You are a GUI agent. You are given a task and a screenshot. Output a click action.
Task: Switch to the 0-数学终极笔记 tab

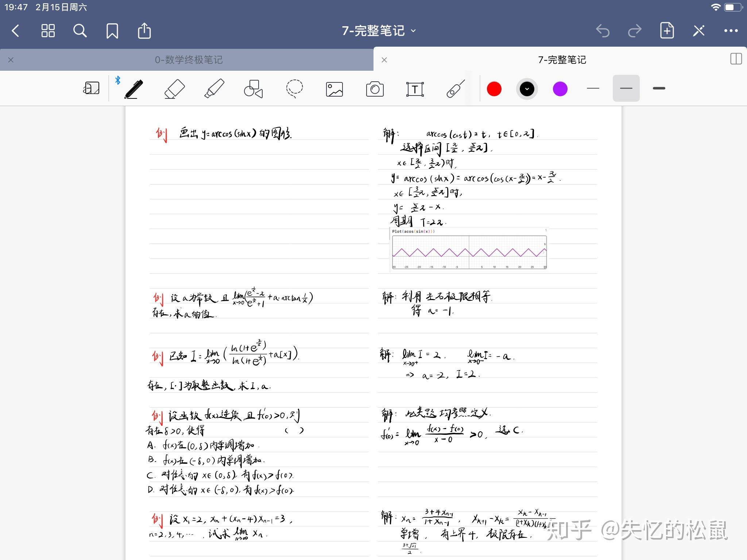click(x=189, y=60)
